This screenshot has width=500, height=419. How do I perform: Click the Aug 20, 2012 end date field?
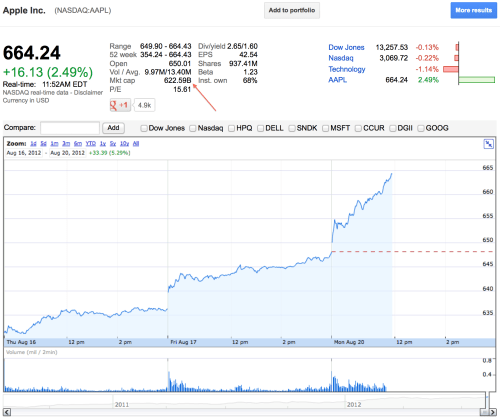coord(67,153)
